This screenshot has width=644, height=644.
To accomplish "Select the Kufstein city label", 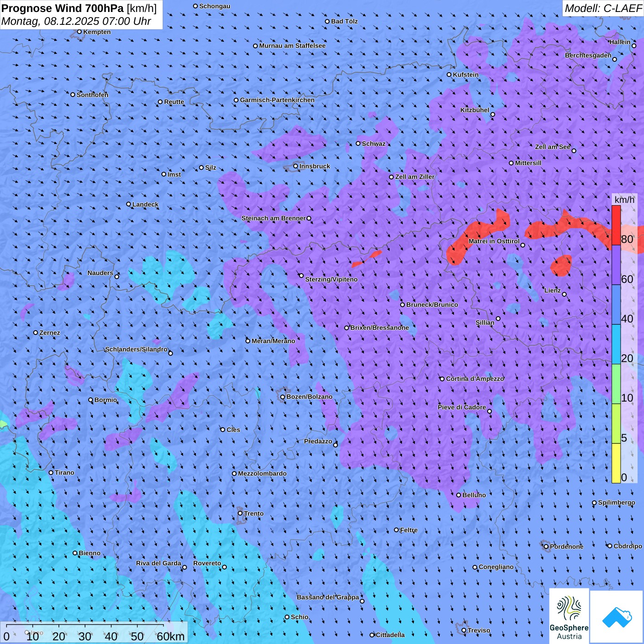I will pyautogui.click(x=466, y=75).
